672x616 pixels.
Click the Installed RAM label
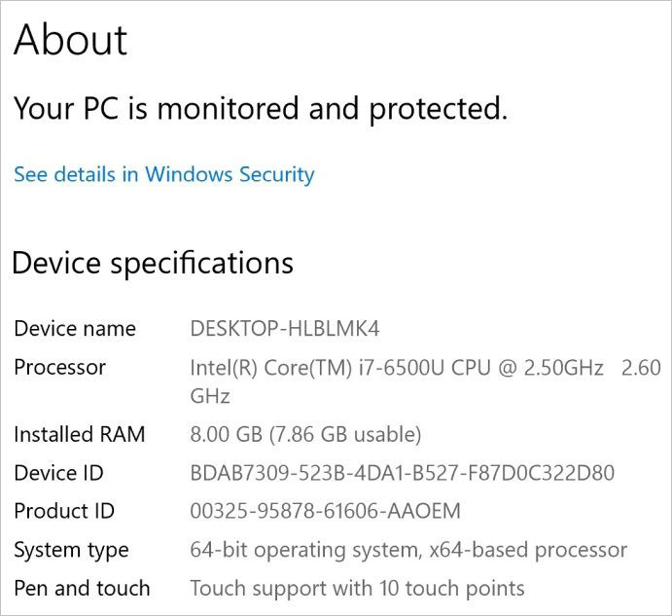(x=79, y=434)
